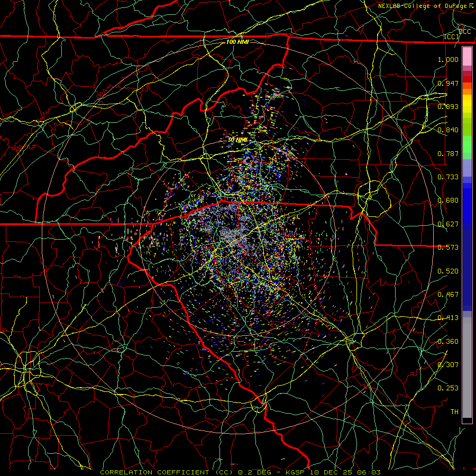Select the 0.787 legend value
Viewport: 476px width, 476px height.
tap(448, 153)
